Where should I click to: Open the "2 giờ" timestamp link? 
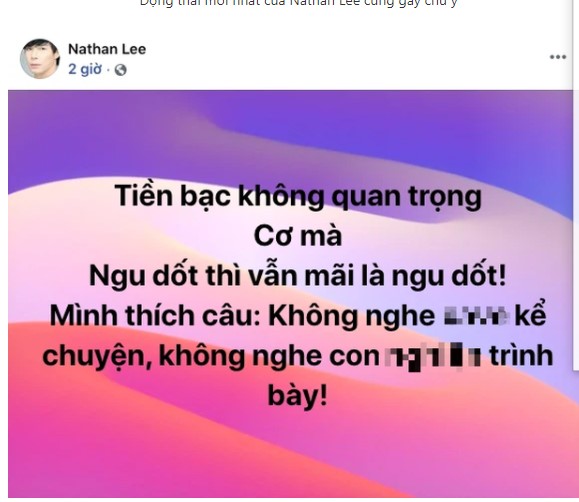85,69
